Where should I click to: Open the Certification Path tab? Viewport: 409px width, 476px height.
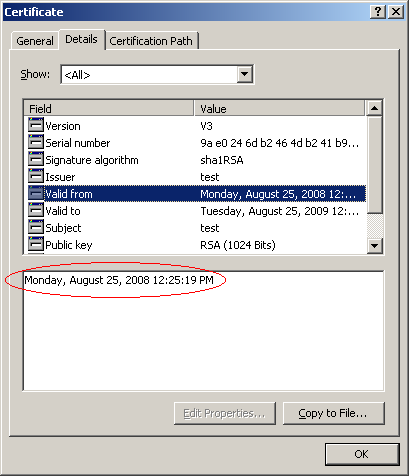(x=151, y=41)
